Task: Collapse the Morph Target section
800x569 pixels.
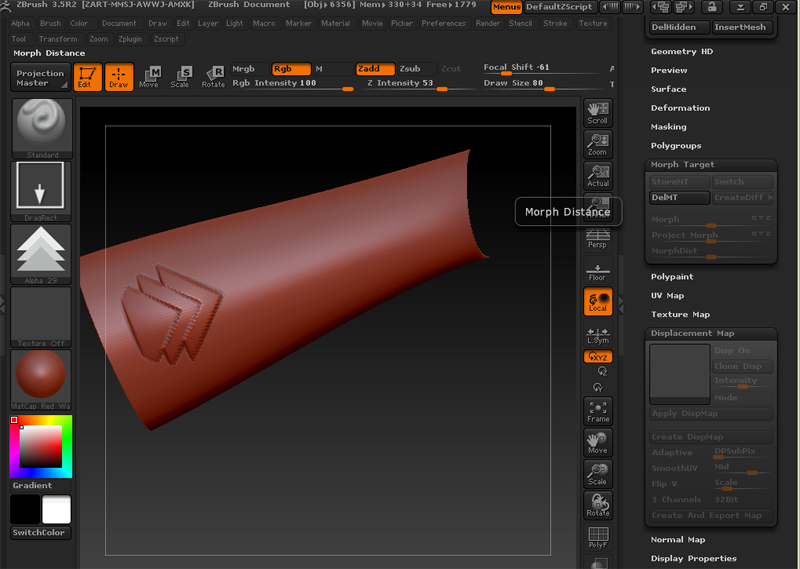Action: (682, 165)
